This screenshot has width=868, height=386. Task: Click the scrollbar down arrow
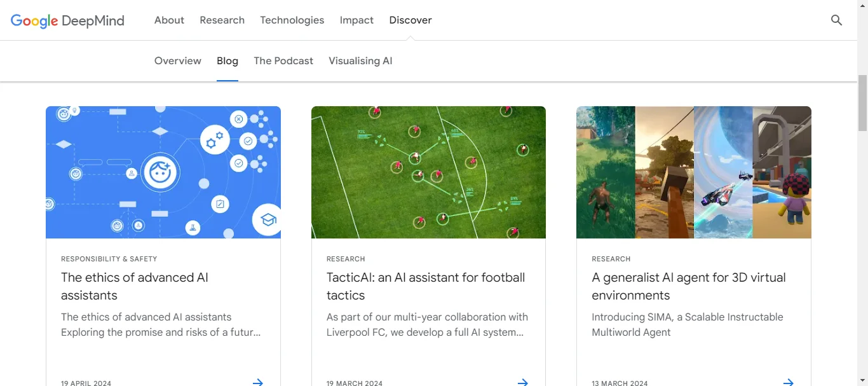[x=862, y=381]
